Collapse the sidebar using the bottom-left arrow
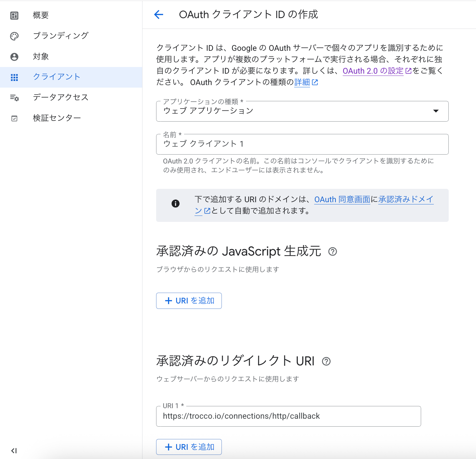The image size is (476, 459). click(x=14, y=451)
